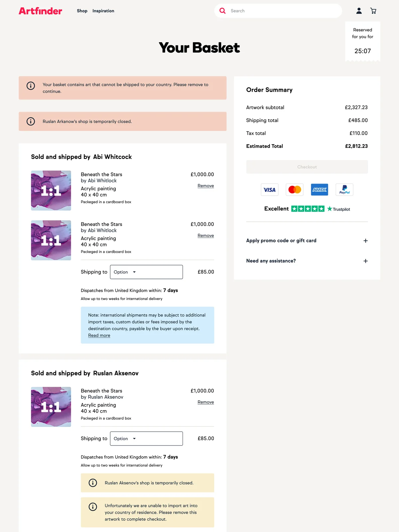Screen dimensions: 399x532
Task: Click the Trustpilot rating stars
Action: coord(308,209)
